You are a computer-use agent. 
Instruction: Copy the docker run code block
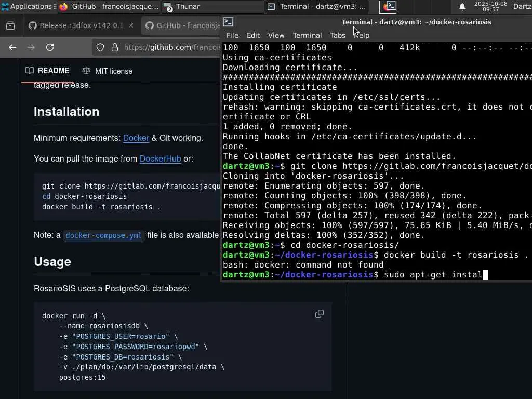point(320,314)
